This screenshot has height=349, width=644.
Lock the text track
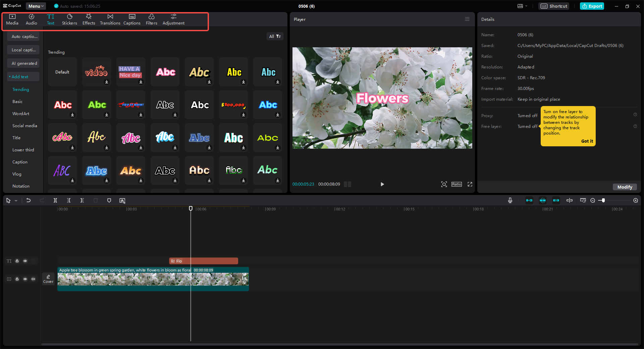pos(17,261)
